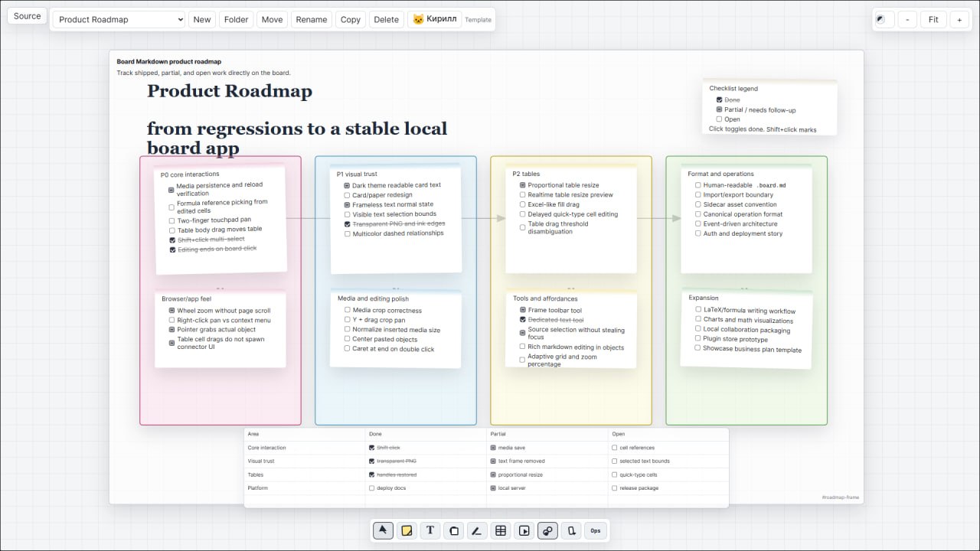Insert a table with the grid tool
Viewport: 980px width, 551px height.
point(501,530)
